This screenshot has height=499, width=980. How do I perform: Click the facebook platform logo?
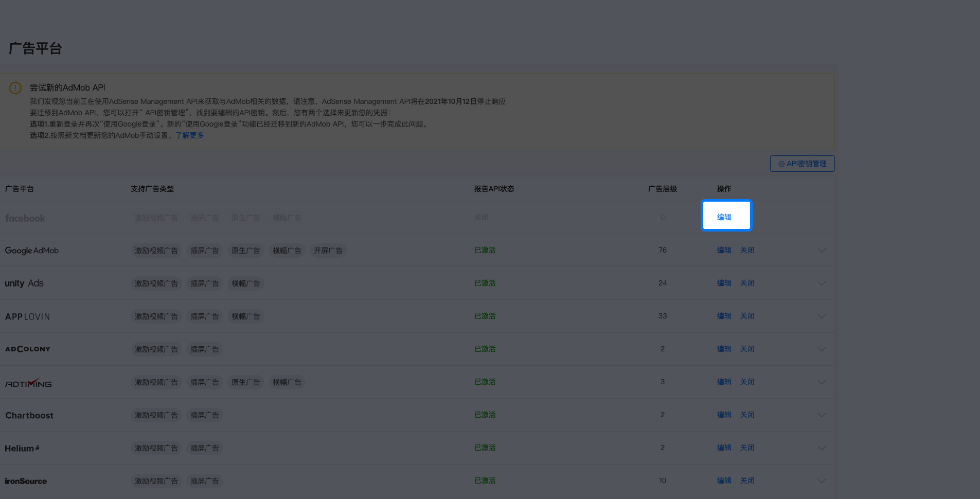(25, 218)
